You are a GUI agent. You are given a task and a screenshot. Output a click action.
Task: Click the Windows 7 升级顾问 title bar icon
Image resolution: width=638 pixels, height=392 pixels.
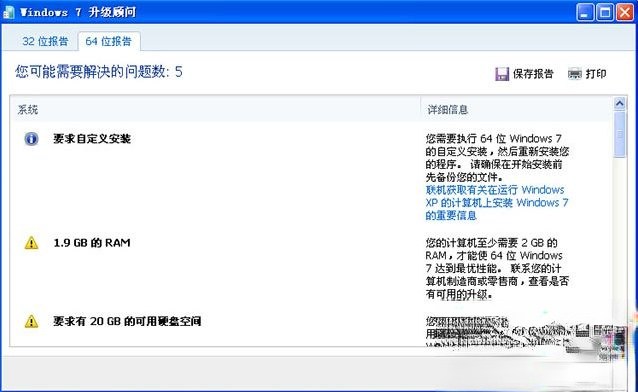(9, 12)
